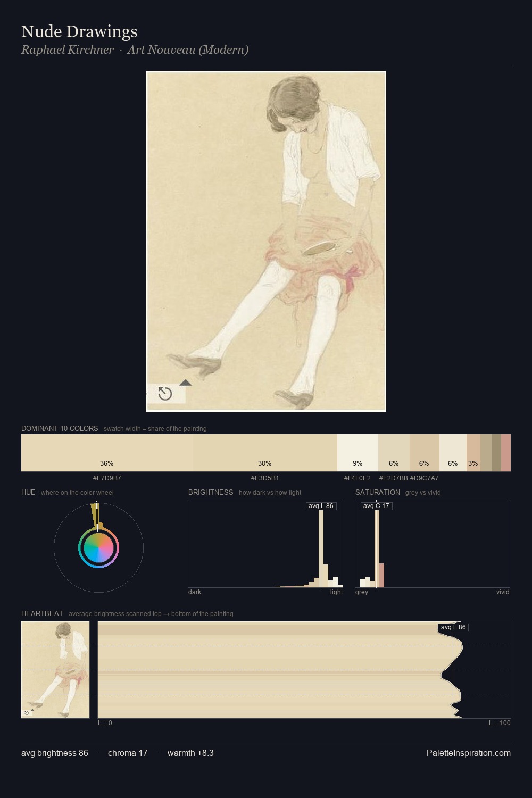Click the title Nude Drawings
This screenshot has width=532, height=798.
[79, 31]
